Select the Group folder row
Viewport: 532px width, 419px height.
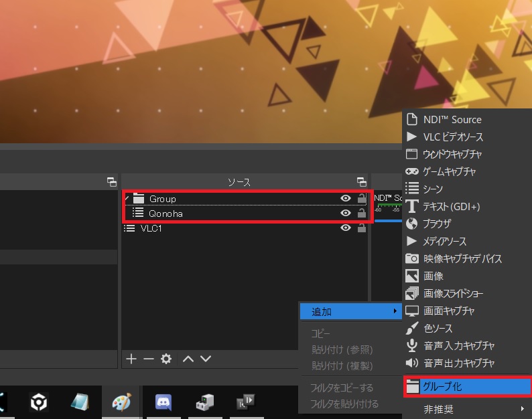(245, 199)
